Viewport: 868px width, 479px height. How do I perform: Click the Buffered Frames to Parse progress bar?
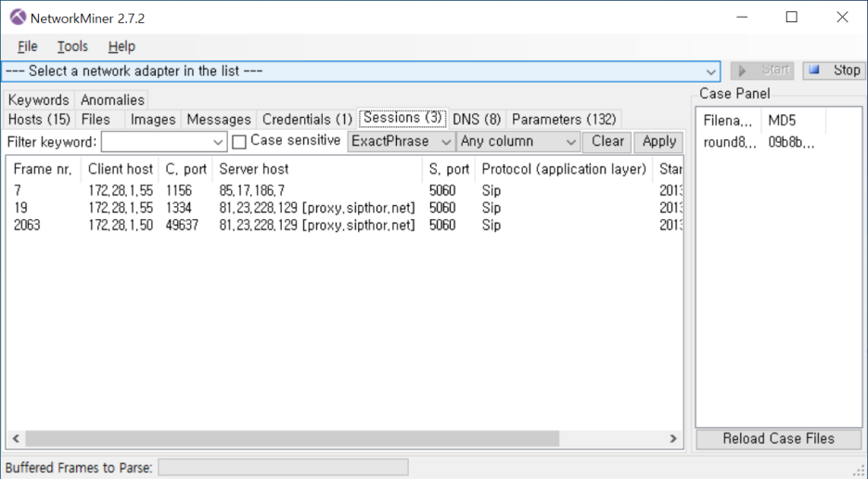click(283, 467)
